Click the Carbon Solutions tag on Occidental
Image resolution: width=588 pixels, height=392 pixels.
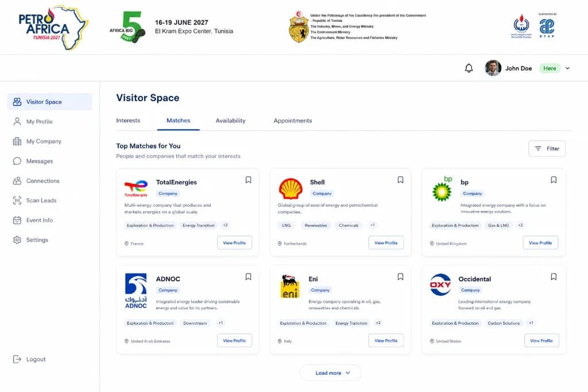coord(504,323)
